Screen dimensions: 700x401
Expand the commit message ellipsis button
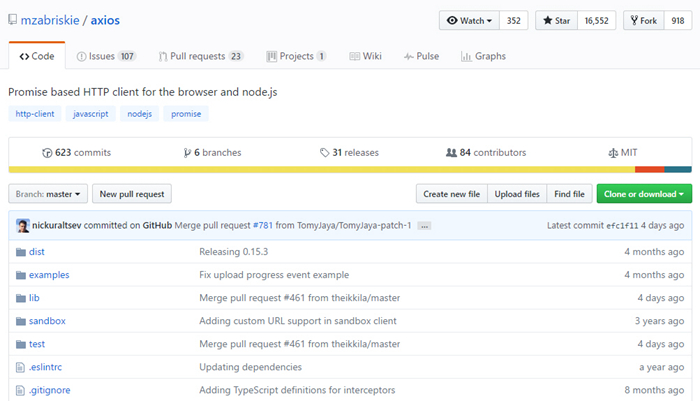424,226
